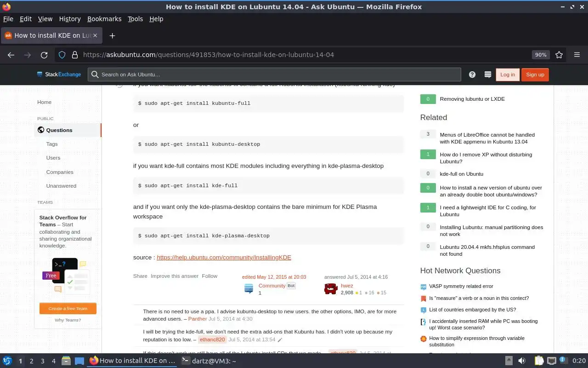The height and width of the screenshot is (368, 588).
Task: Open Users in left sidebar
Action: pos(53,158)
